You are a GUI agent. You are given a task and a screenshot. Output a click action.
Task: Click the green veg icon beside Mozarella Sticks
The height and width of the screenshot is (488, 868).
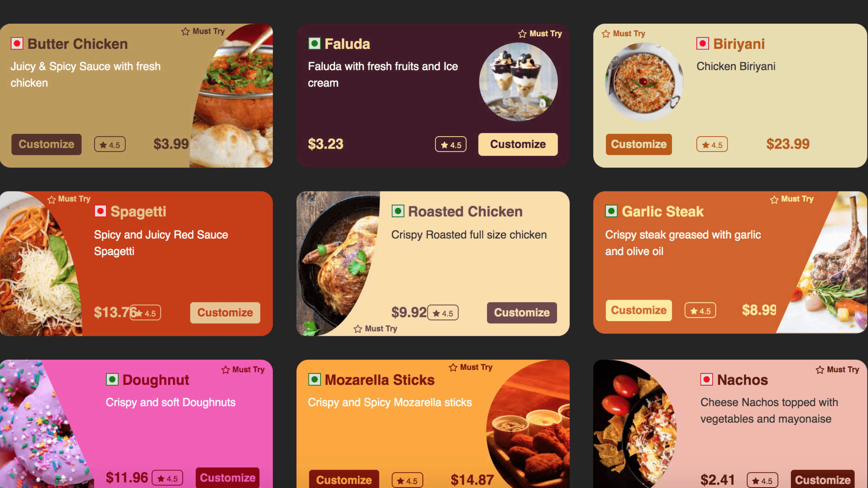[x=314, y=379]
